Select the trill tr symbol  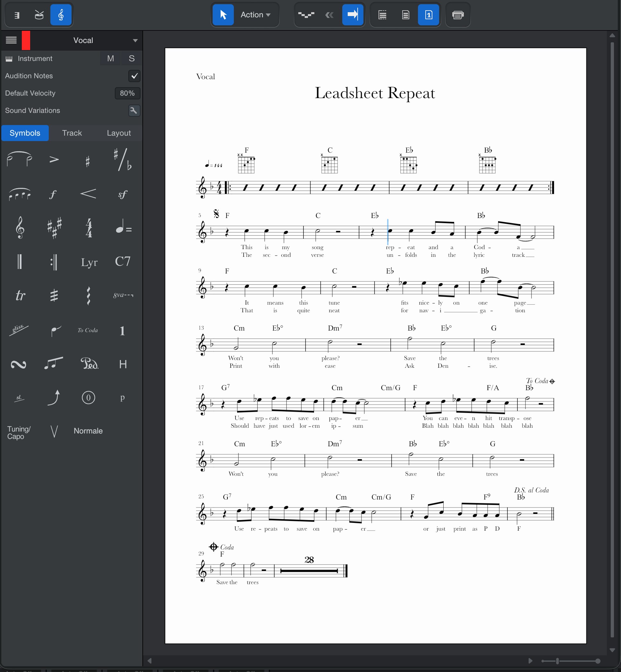20,296
